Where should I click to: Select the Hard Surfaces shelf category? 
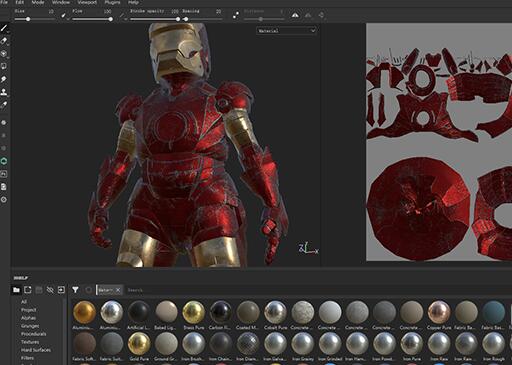pos(36,350)
